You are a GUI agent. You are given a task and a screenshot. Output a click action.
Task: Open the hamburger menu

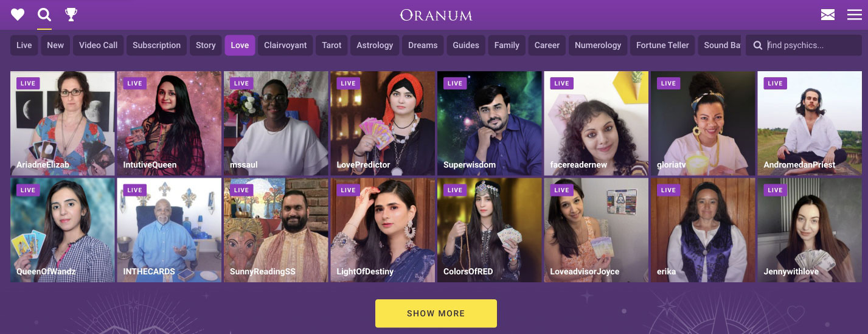click(x=855, y=15)
